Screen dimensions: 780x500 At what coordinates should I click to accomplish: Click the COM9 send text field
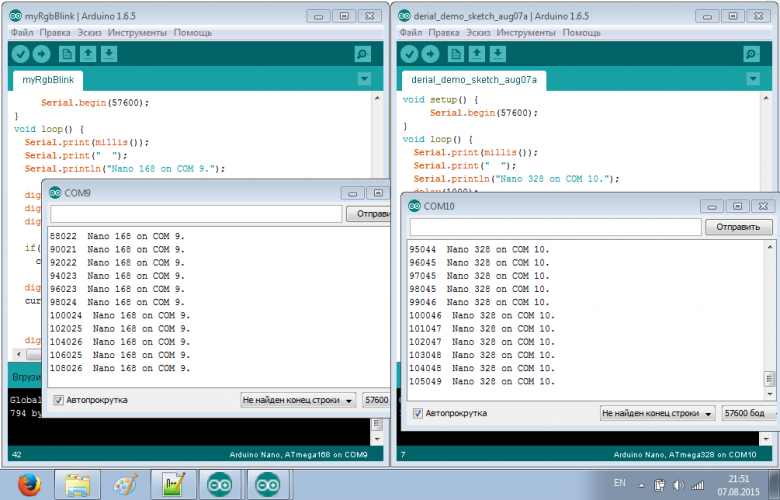click(x=196, y=214)
